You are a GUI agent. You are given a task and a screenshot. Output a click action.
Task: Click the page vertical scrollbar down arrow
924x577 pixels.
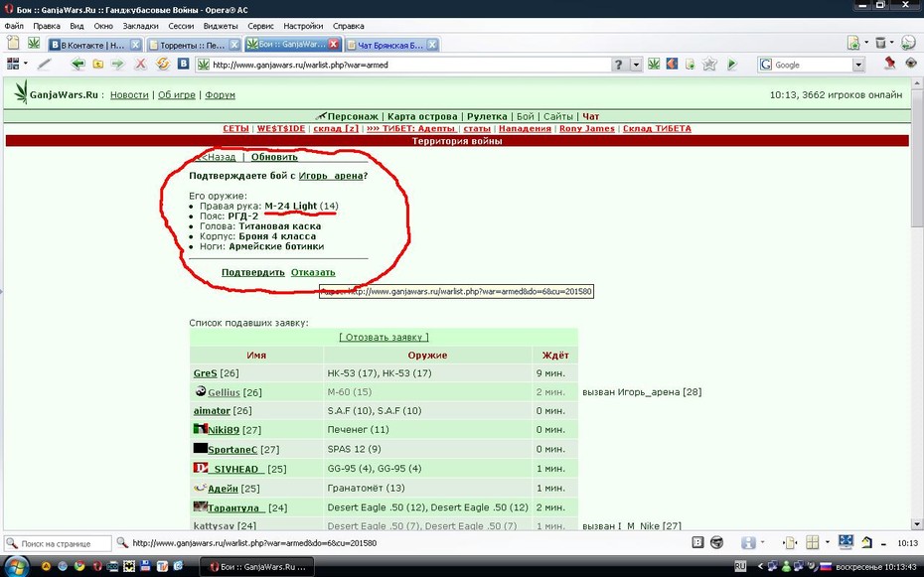917,524
